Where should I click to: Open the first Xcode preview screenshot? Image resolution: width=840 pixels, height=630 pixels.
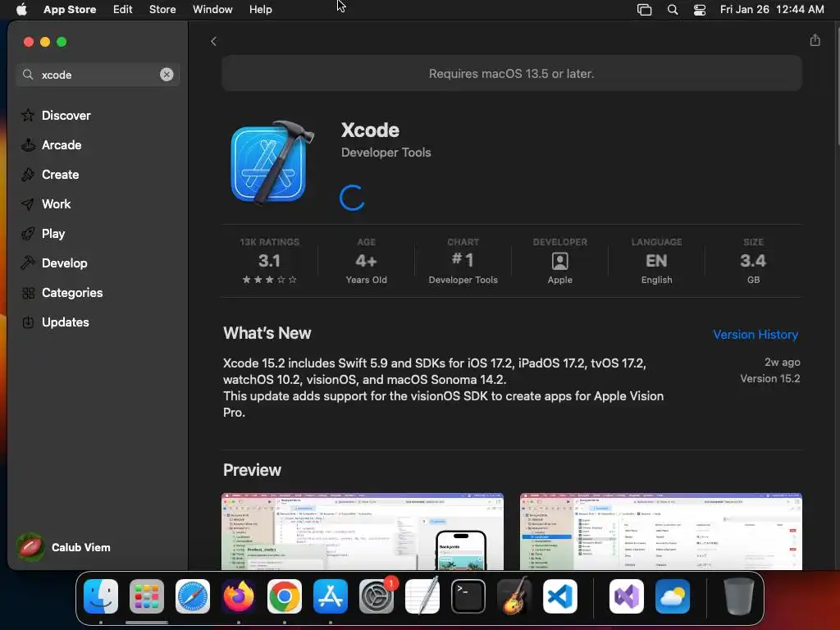click(362, 532)
